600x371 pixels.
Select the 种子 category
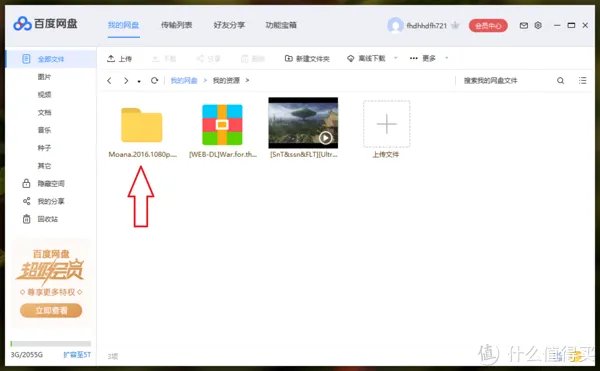pyautogui.click(x=44, y=148)
